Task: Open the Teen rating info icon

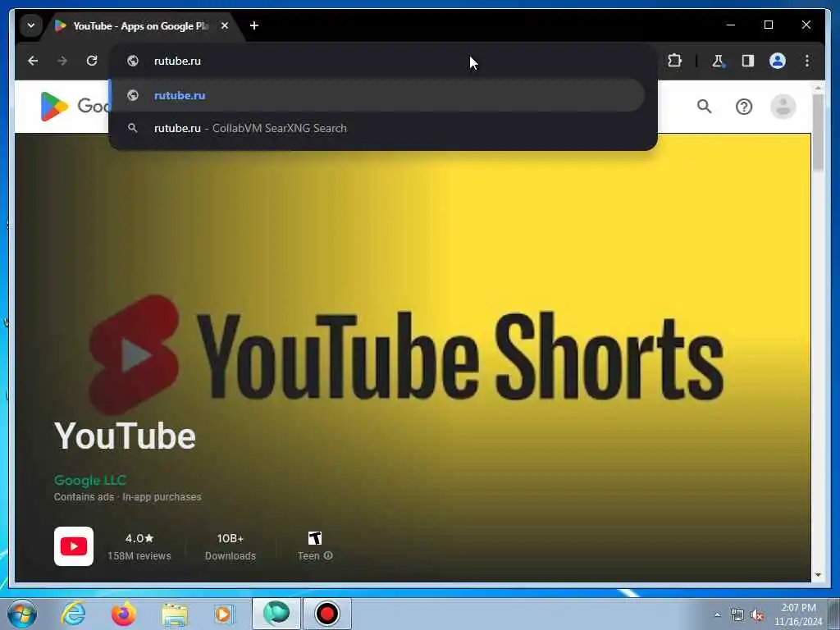Action: (x=328, y=555)
